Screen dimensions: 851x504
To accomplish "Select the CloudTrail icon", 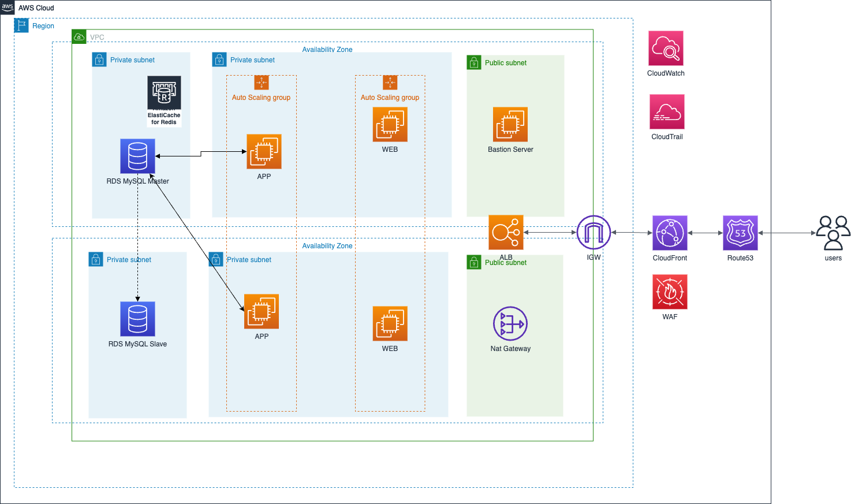I will [x=667, y=112].
